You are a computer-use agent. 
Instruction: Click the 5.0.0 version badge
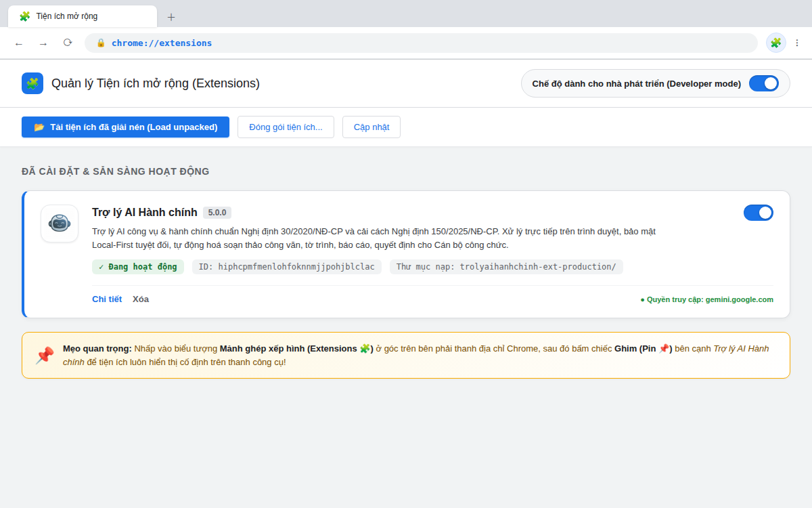point(217,213)
